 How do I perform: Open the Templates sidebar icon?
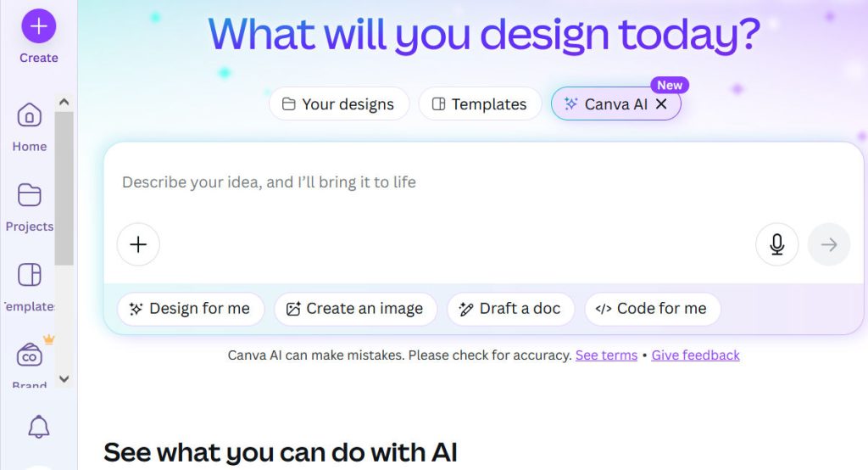click(x=29, y=275)
